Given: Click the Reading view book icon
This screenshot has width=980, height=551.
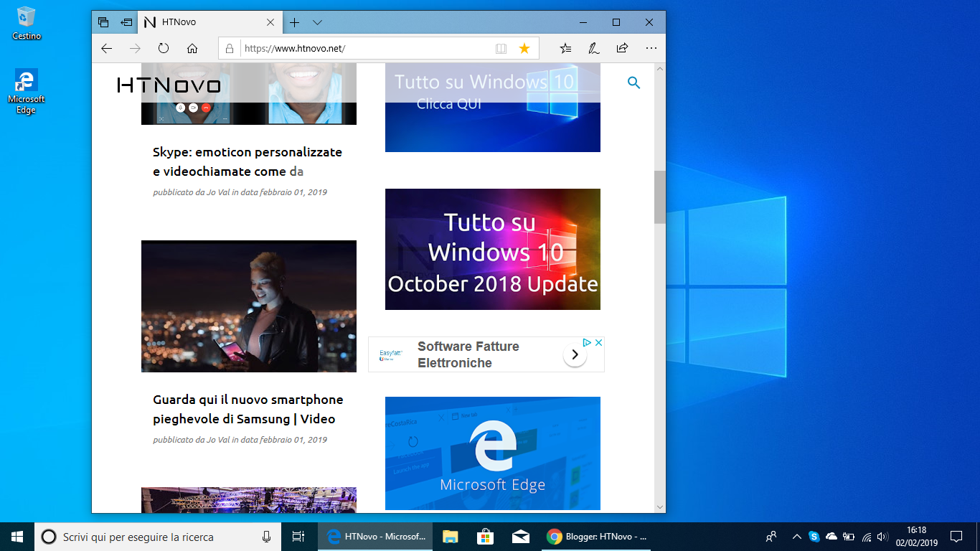Looking at the screenshot, I should tap(500, 48).
